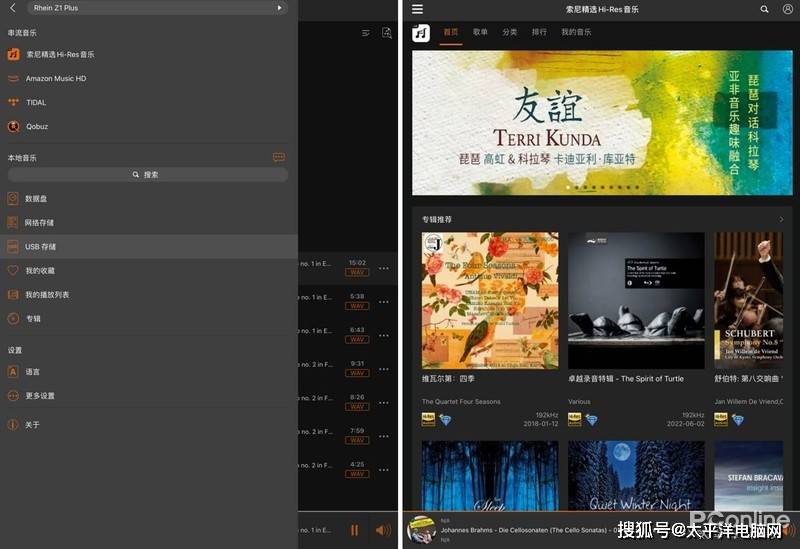Toggle the volume speaker icon
Viewport: 800px width, 549px height.
383,531
